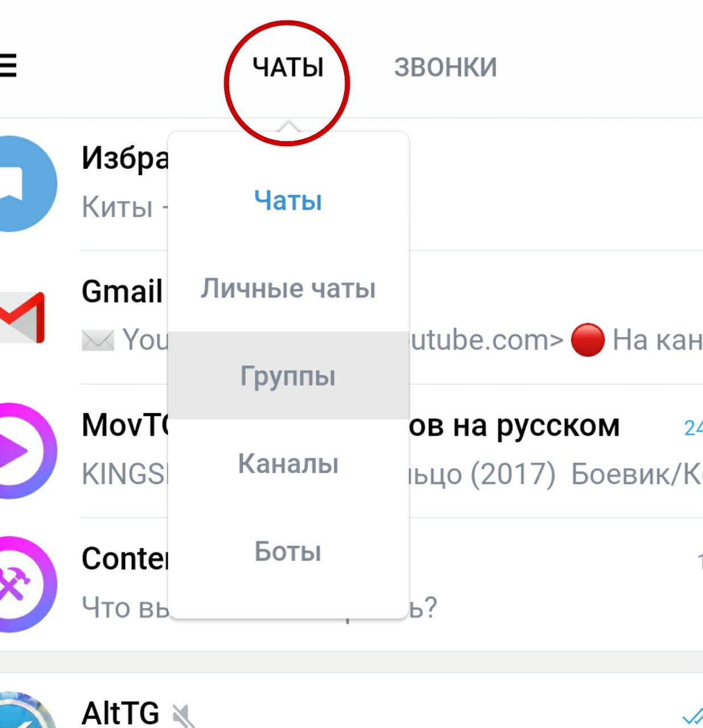The image size is (703, 728).
Task: Click the envelope emoji in Gmail preview
Action: click(98, 340)
